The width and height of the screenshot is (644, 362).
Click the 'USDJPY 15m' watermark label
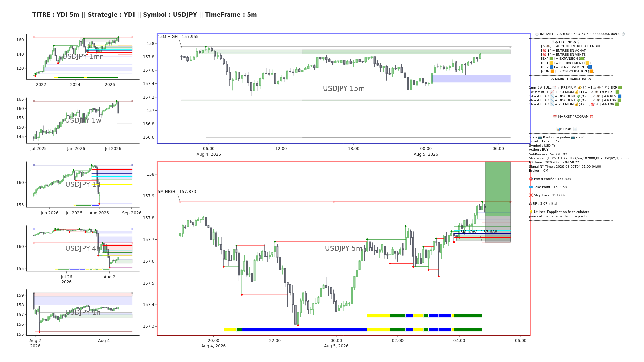point(343,88)
